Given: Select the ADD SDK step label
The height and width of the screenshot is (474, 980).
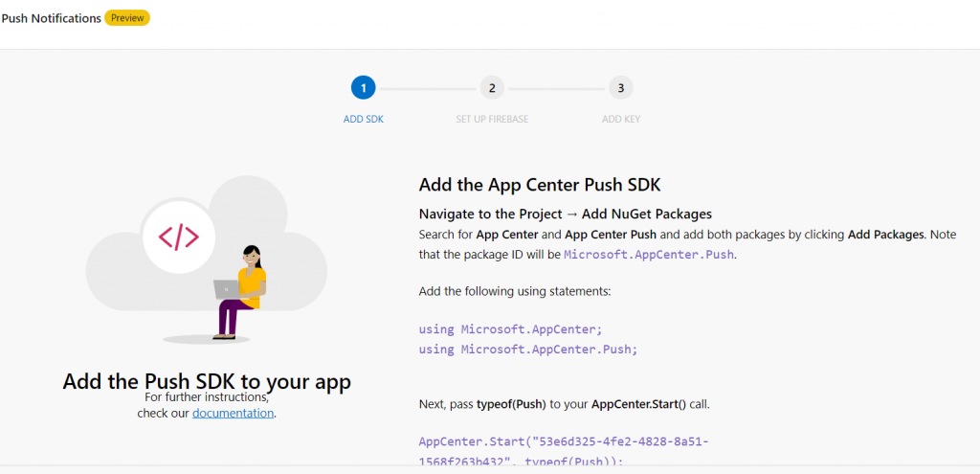Looking at the screenshot, I should (363, 119).
